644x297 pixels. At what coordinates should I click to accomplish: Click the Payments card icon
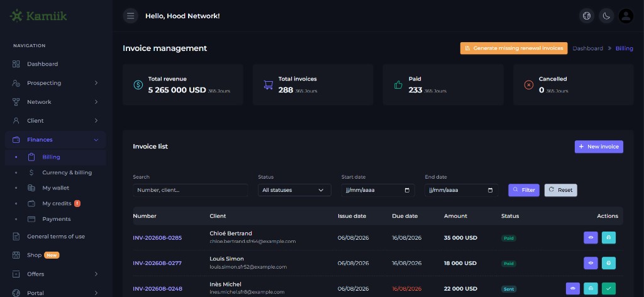coord(31,219)
